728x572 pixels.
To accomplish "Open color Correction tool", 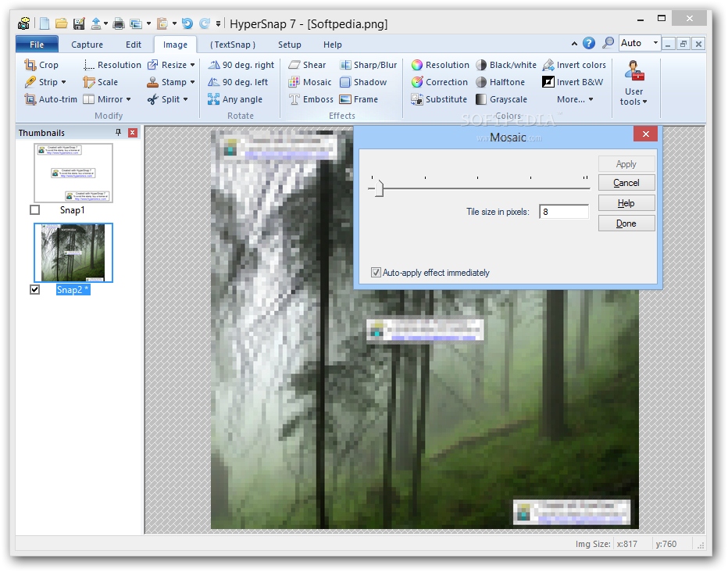I will tap(440, 82).
